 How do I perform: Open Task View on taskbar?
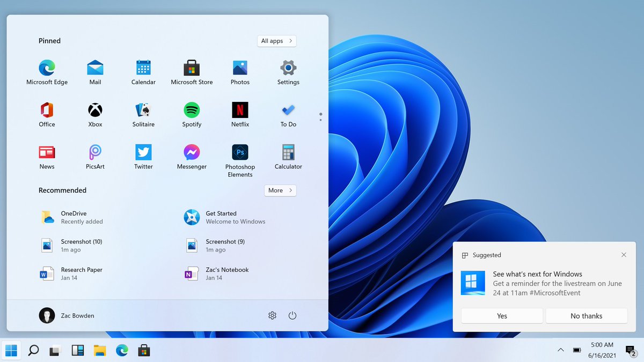click(55, 351)
